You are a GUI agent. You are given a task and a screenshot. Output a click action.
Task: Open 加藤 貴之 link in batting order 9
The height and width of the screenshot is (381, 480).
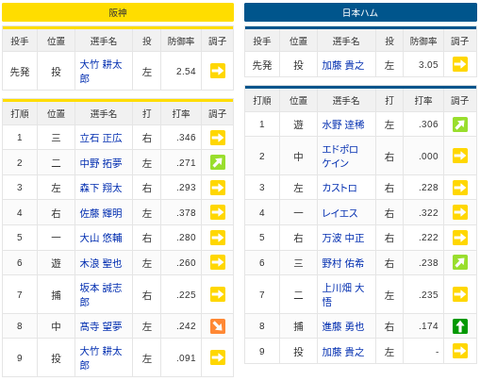(343, 352)
